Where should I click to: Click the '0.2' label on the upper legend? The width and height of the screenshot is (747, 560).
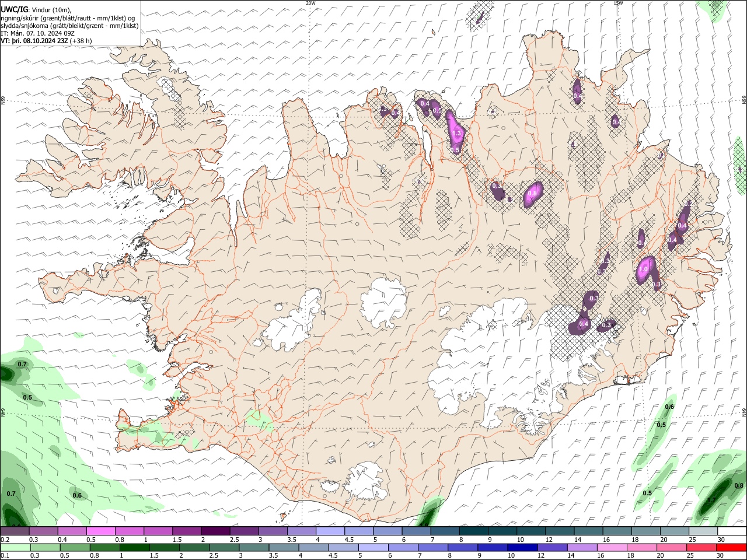click(x=5, y=539)
